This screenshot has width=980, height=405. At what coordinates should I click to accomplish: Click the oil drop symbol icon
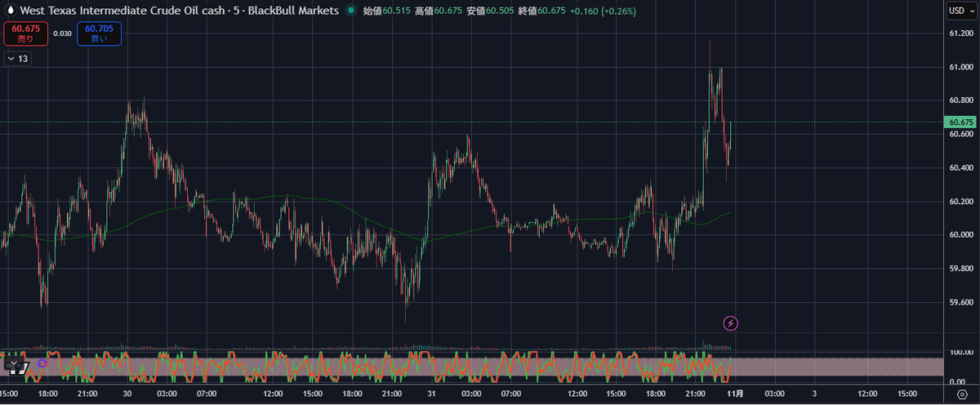point(10,11)
